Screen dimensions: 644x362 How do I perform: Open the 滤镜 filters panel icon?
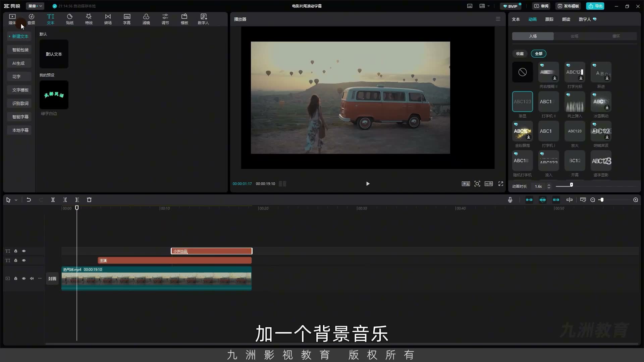(x=146, y=19)
